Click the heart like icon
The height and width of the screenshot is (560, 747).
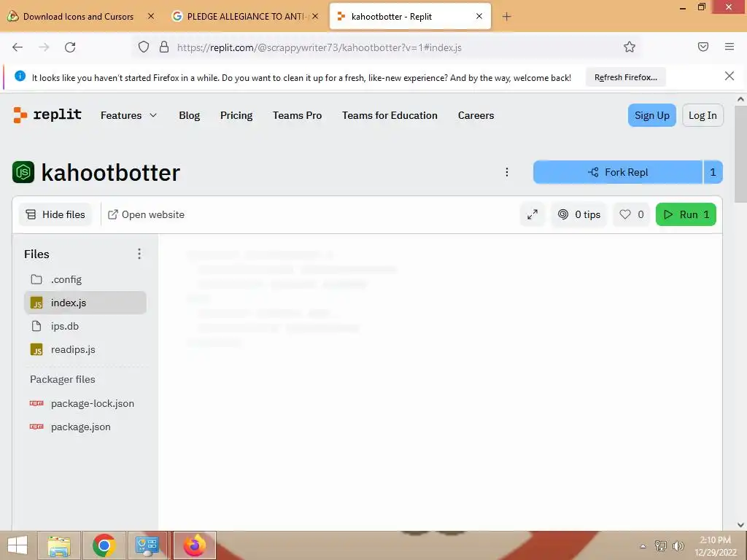pyautogui.click(x=625, y=215)
